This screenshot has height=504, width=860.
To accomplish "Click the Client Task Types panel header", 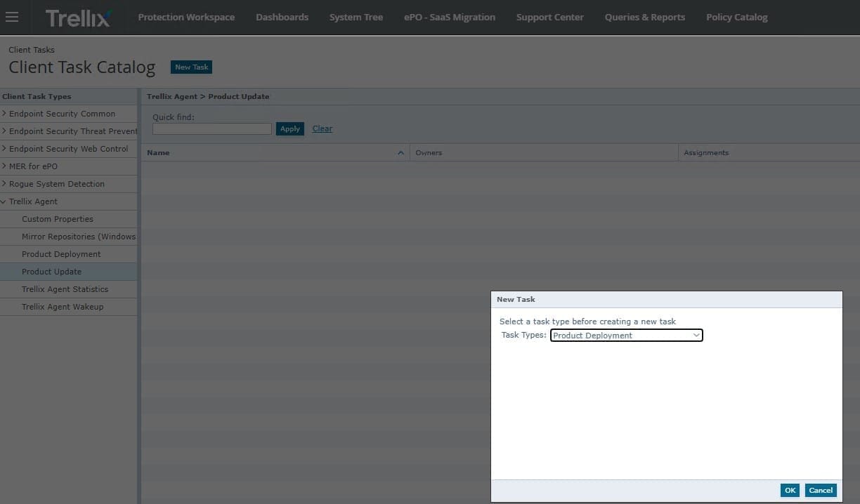I will (x=68, y=96).
